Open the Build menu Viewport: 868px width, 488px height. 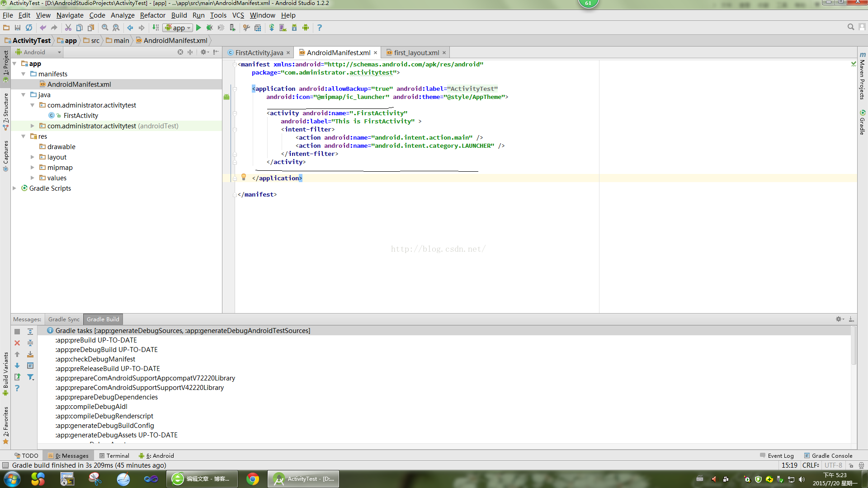(179, 15)
